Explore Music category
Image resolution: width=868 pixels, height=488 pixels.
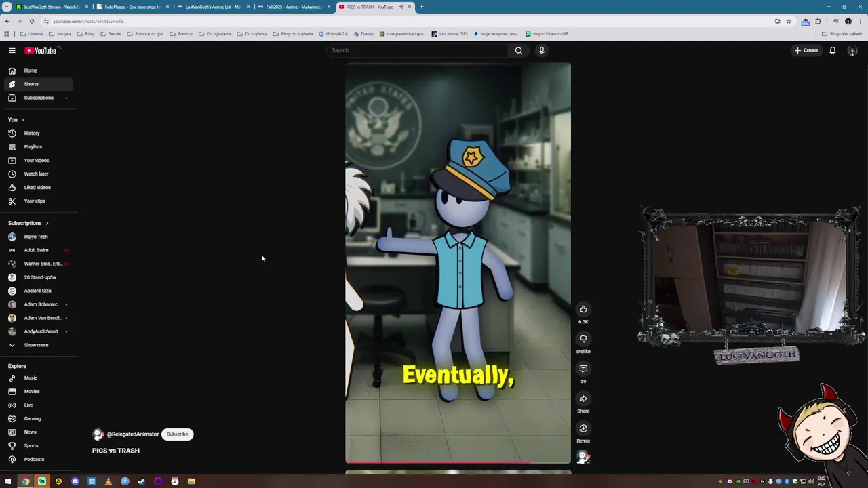point(39,378)
